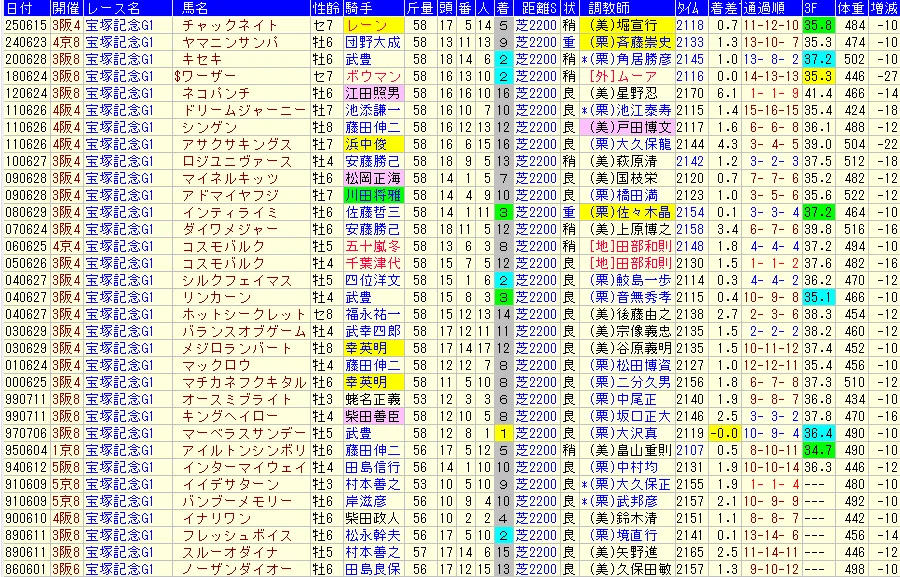Open horse マーベラスサンデー

point(244,433)
